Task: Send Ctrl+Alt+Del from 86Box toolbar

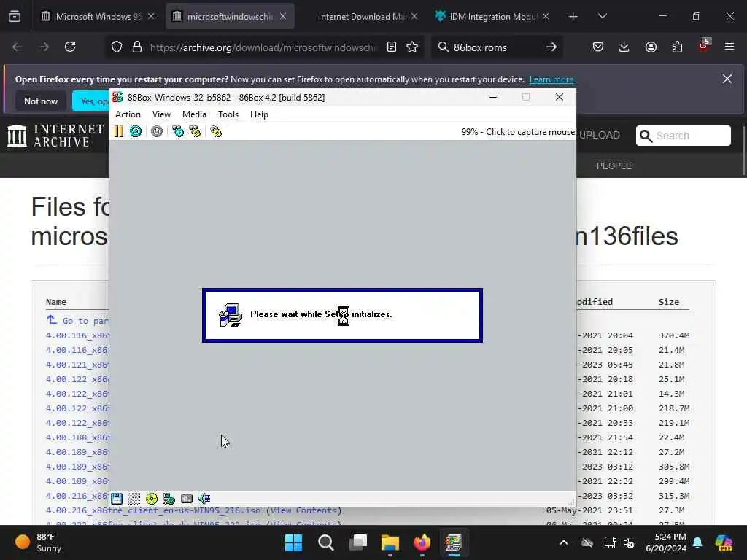Action: pyautogui.click(x=178, y=131)
